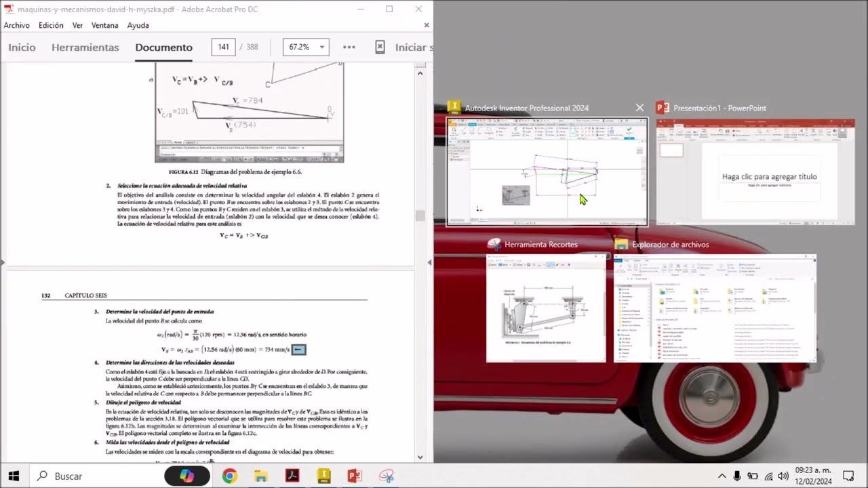The height and width of the screenshot is (488, 868).
Task: Click the mobile device icon in Acrobat toolbar
Action: 380,47
